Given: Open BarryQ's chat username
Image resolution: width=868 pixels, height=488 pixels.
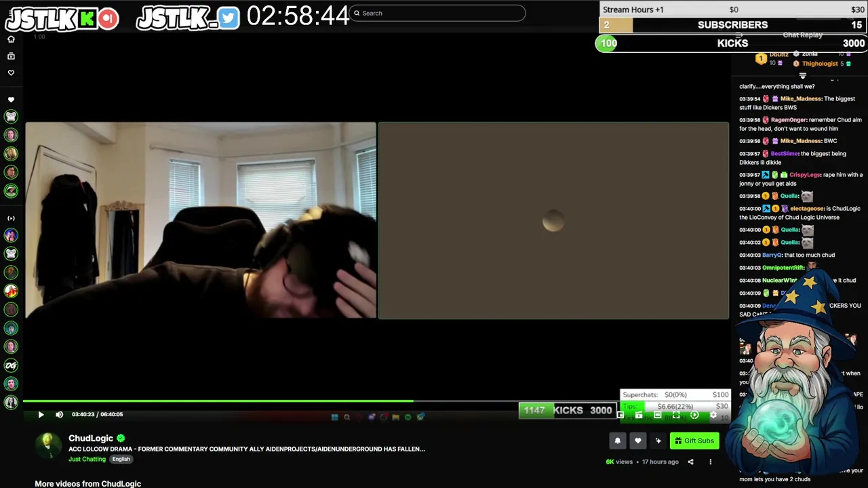Looking at the screenshot, I should 772,256.
